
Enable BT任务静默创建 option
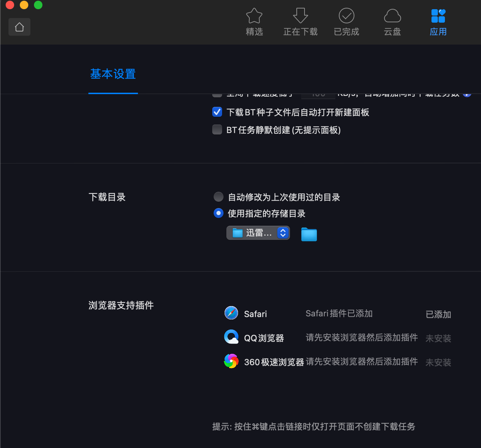click(217, 130)
